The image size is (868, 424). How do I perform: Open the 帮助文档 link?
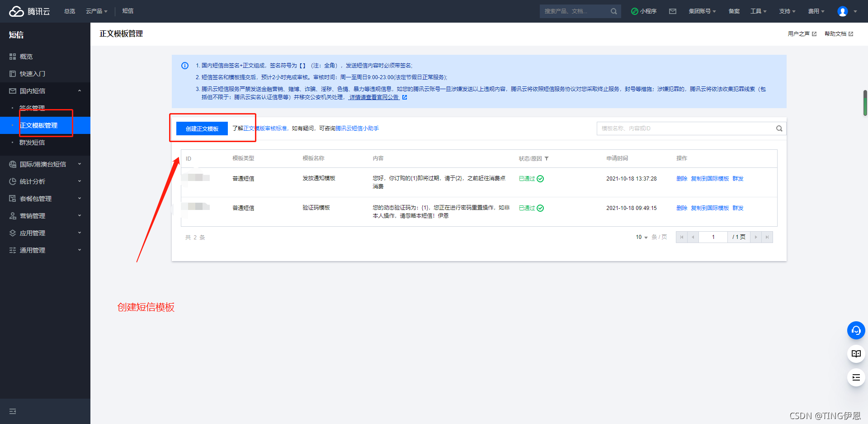click(x=839, y=34)
